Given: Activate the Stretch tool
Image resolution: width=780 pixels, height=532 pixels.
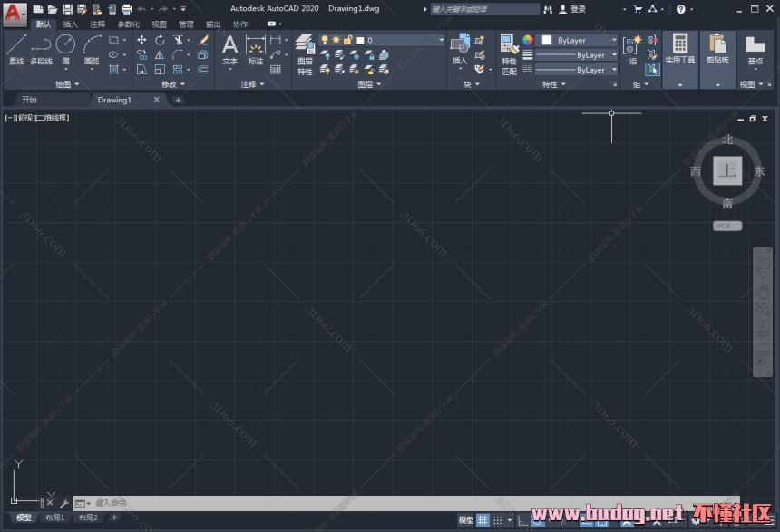Looking at the screenshot, I should pyautogui.click(x=141, y=70).
